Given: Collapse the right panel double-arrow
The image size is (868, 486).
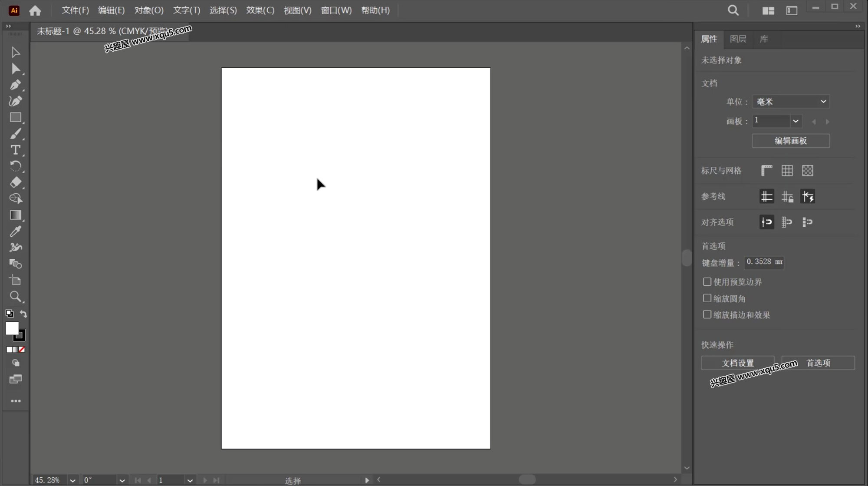Looking at the screenshot, I should point(858,26).
